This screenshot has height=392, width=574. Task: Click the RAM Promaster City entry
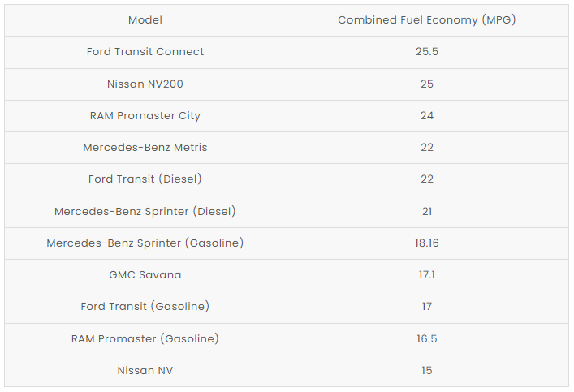point(145,115)
